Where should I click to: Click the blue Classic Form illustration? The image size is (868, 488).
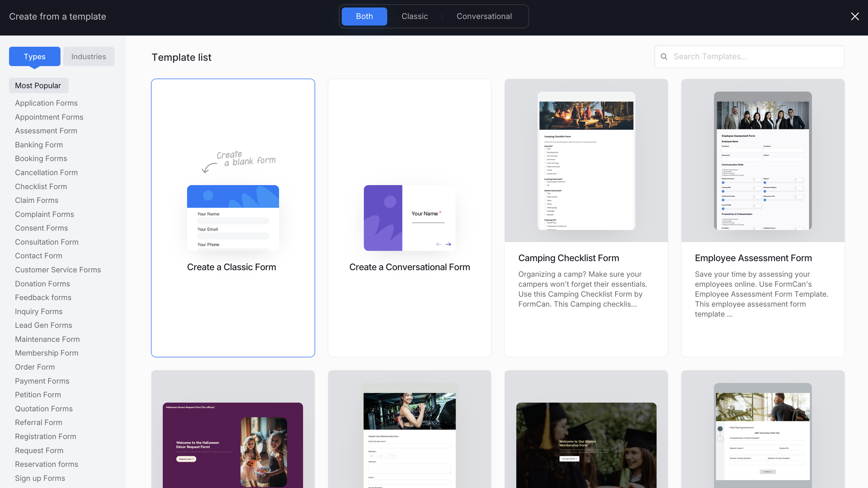pos(233,218)
